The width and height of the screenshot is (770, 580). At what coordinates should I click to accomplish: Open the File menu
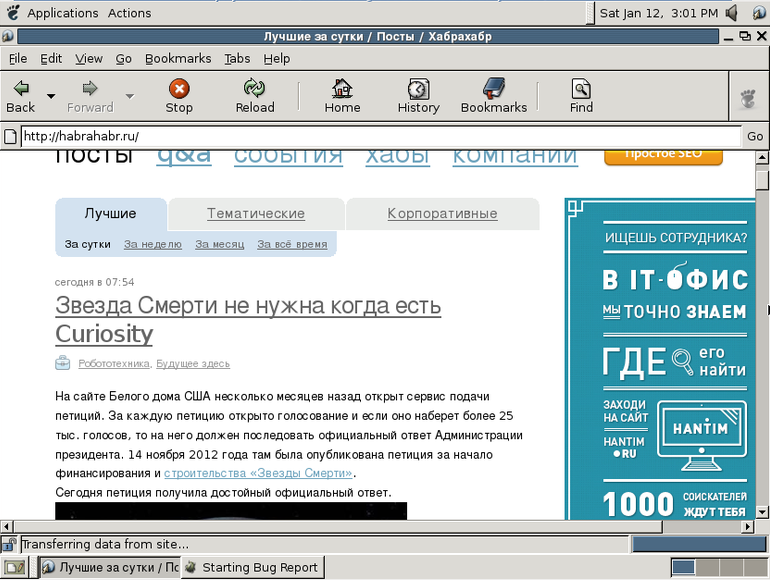pyautogui.click(x=18, y=58)
